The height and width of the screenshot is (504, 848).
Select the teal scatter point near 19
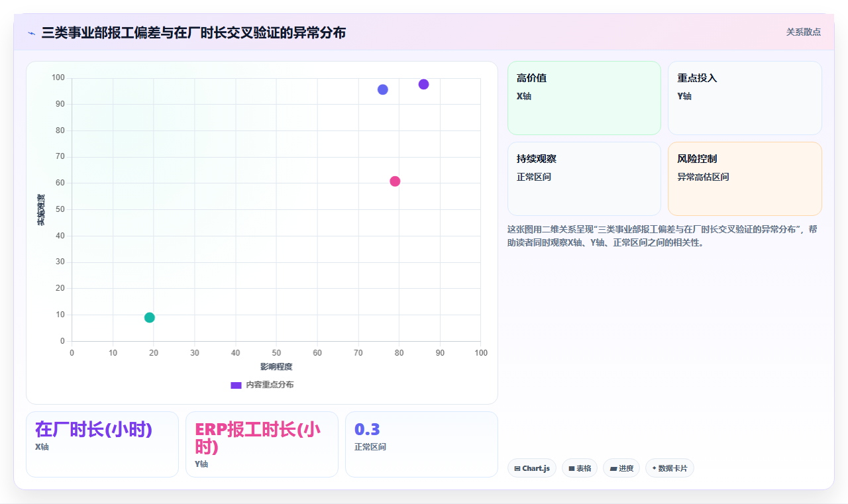150,317
